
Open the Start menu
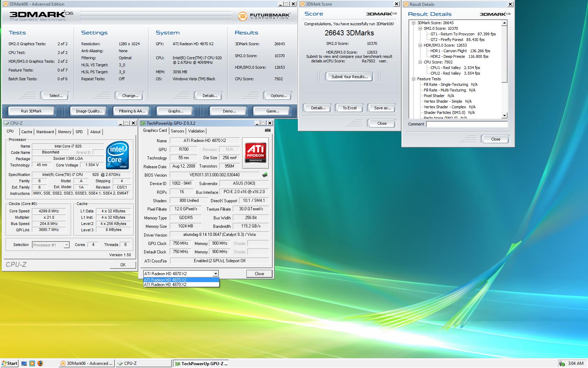point(9,363)
